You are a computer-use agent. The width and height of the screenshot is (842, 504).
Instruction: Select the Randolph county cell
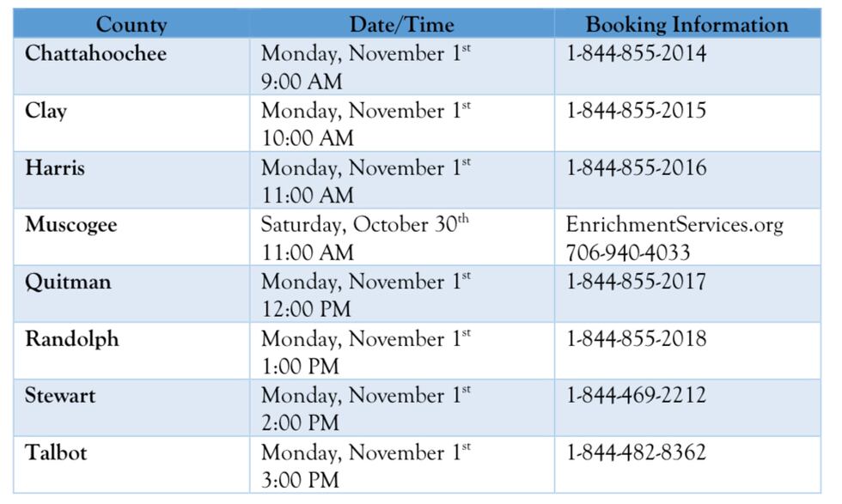pyautogui.click(x=71, y=338)
